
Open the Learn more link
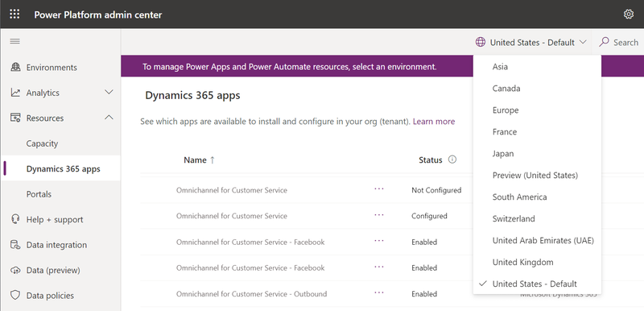(434, 122)
